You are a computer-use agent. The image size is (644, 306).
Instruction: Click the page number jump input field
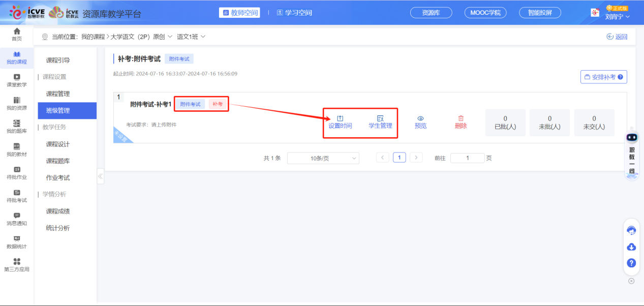pos(467,158)
